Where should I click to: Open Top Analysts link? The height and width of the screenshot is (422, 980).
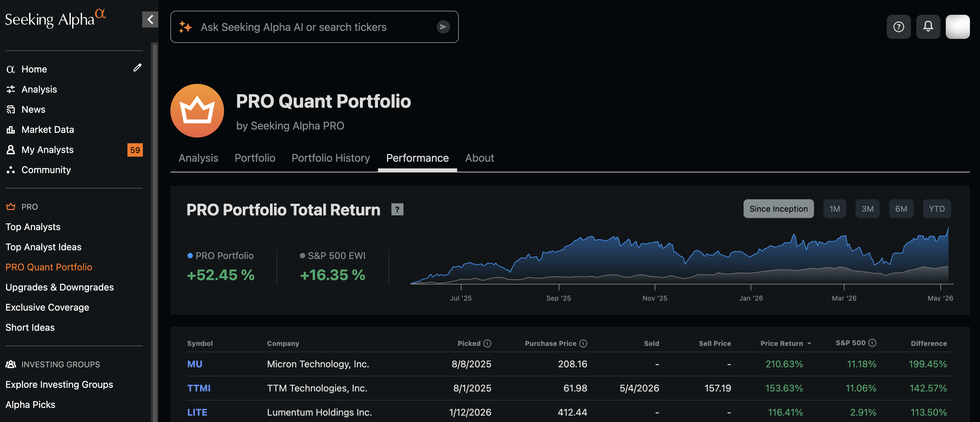[33, 227]
